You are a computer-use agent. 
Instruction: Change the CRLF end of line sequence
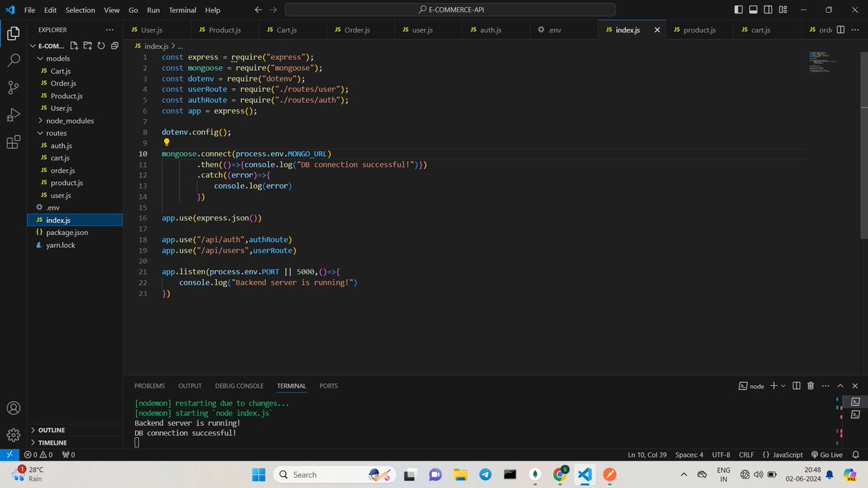[746, 455]
